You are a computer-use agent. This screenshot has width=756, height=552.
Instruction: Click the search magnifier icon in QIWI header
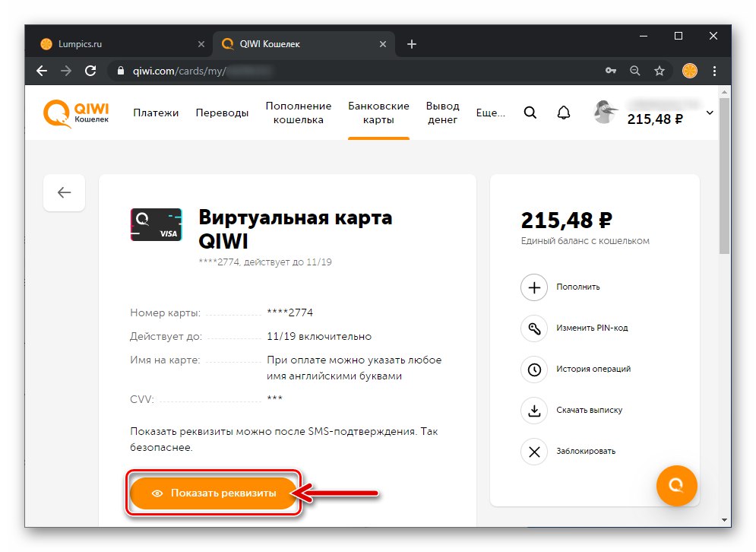pos(530,113)
